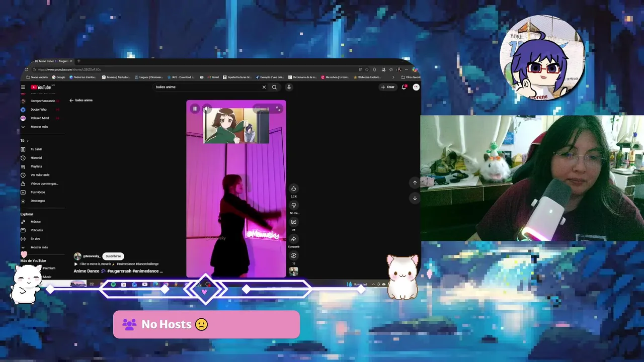Start voice search with the microphone
The height and width of the screenshot is (362, 644).
[289, 87]
